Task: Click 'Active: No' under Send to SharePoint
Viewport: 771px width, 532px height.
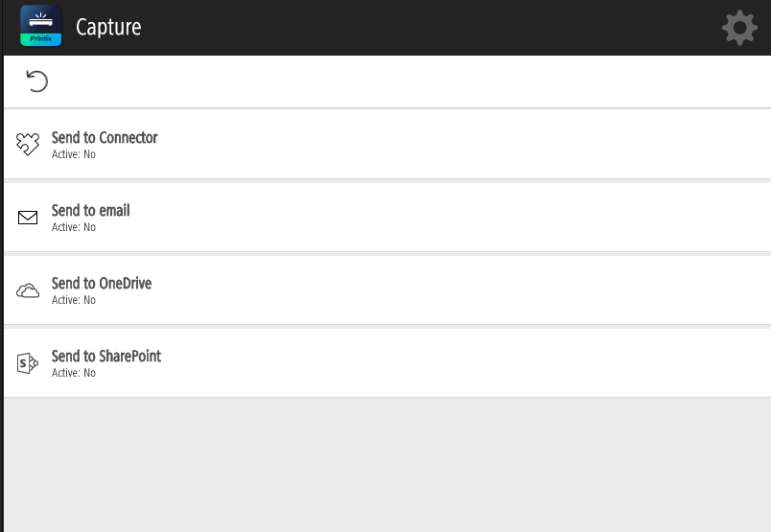Action: click(x=74, y=373)
